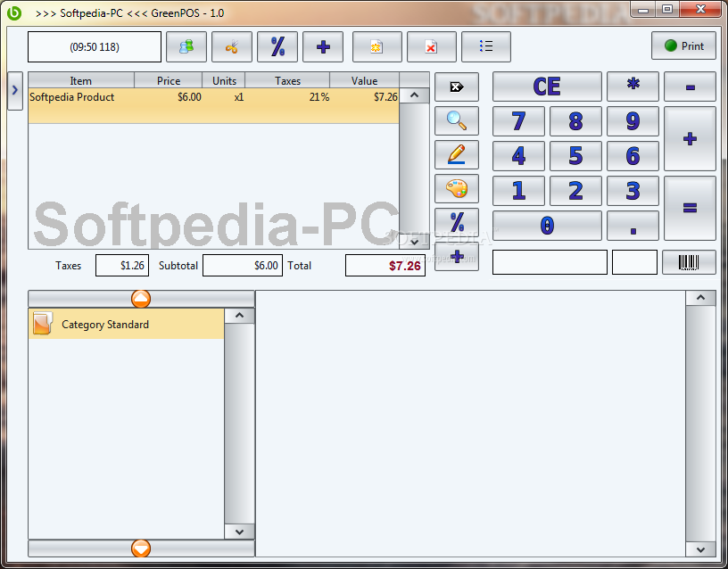This screenshot has width=728, height=569.
Task: Click the CE clear key
Action: [547, 87]
